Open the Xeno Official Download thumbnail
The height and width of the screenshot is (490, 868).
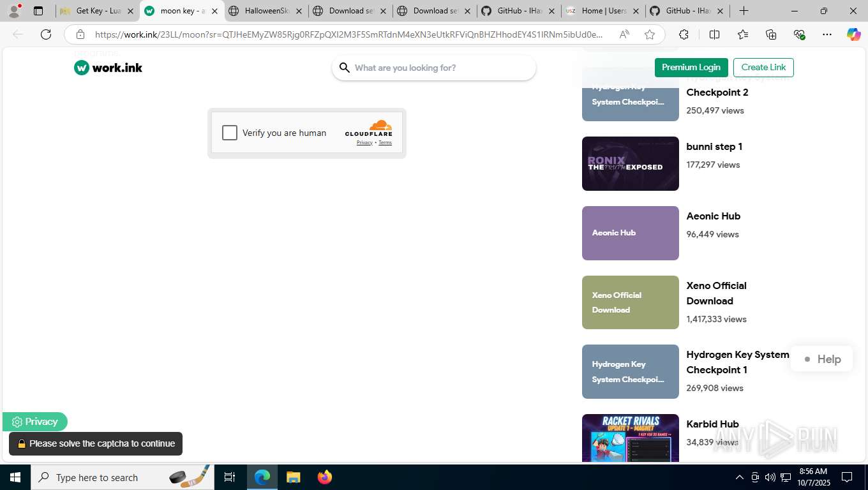coord(631,302)
